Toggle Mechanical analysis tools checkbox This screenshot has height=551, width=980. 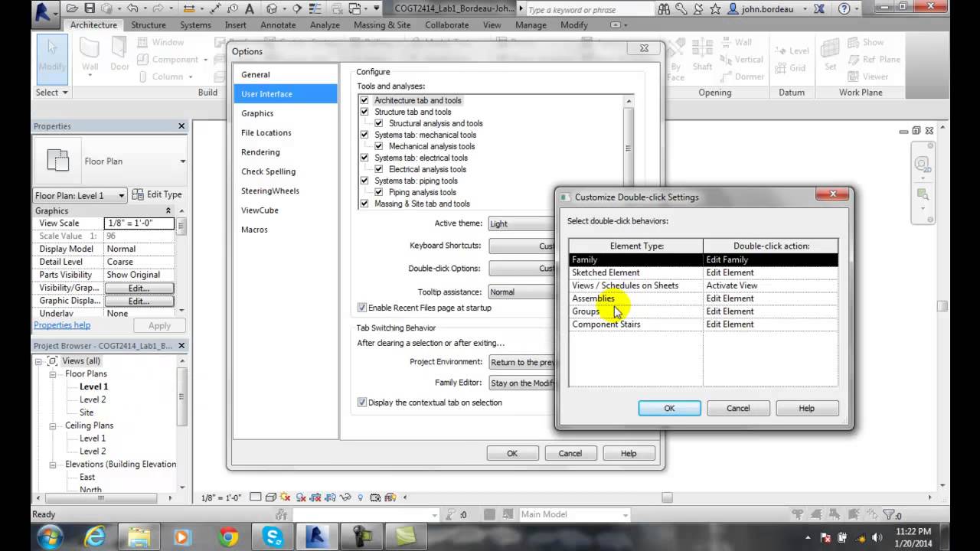coord(379,146)
